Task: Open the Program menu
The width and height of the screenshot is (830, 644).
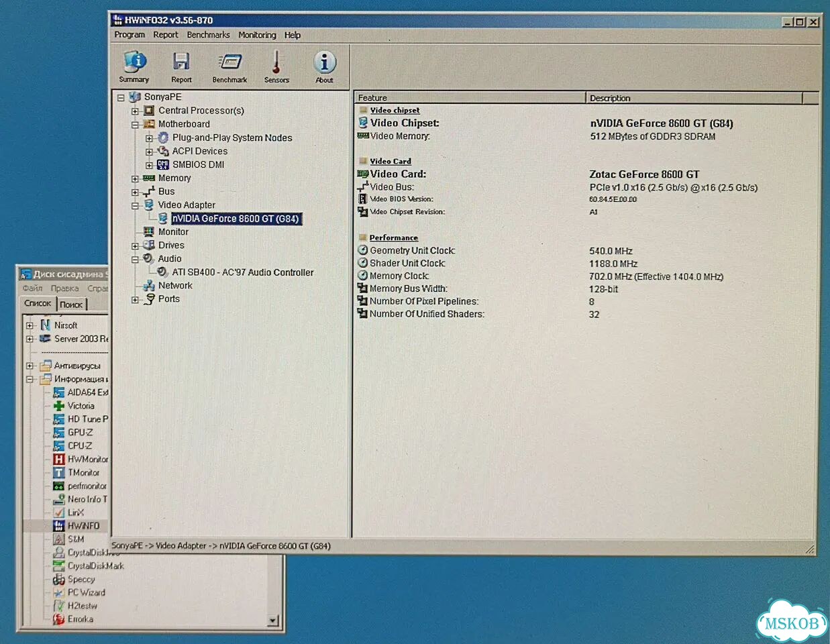Action: [129, 35]
